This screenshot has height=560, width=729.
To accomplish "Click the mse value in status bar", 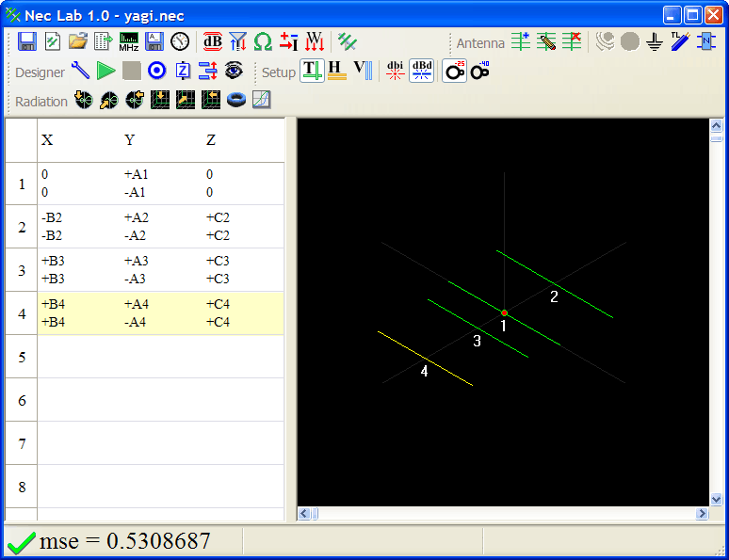I will 125,541.
